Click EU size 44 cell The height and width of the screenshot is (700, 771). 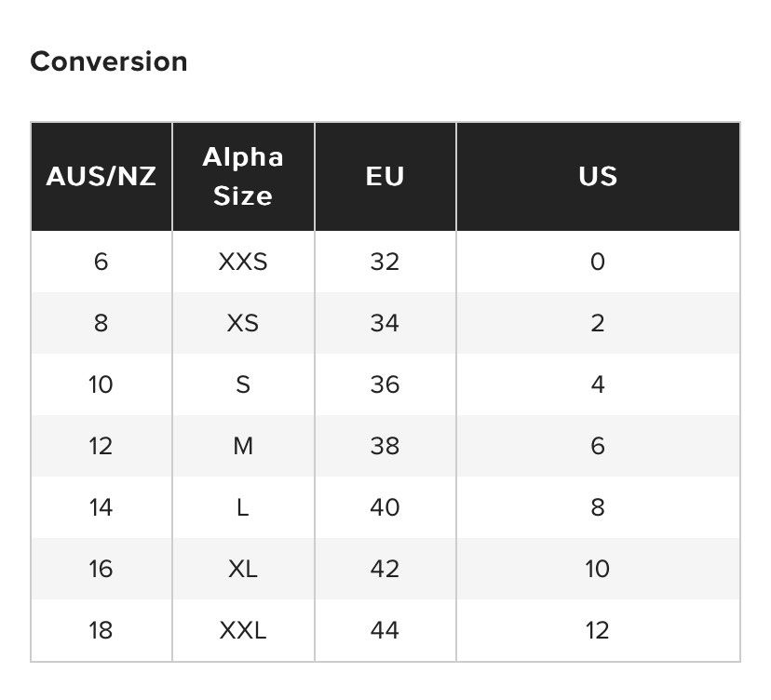(x=385, y=630)
